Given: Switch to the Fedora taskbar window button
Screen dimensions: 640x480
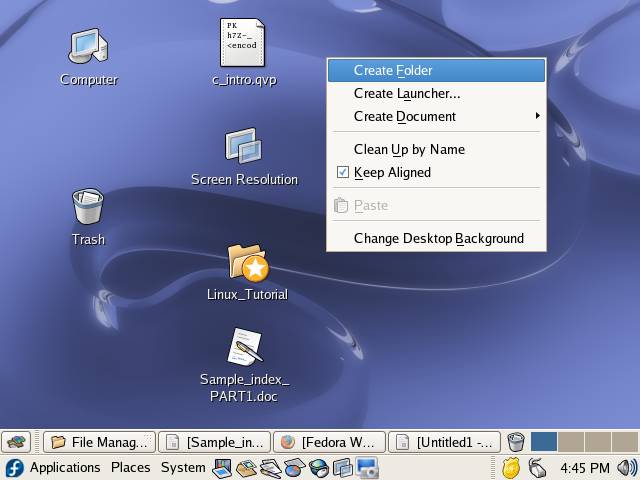Looking at the screenshot, I should coord(329,441).
